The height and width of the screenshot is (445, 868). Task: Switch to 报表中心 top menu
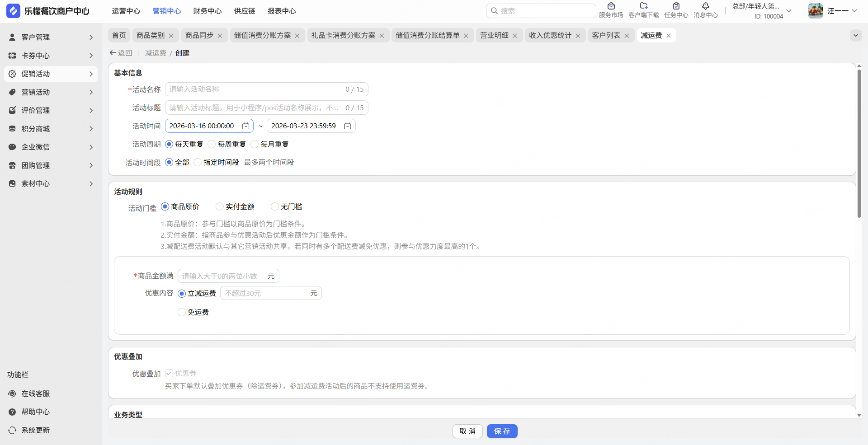click(x=282, y=11)
